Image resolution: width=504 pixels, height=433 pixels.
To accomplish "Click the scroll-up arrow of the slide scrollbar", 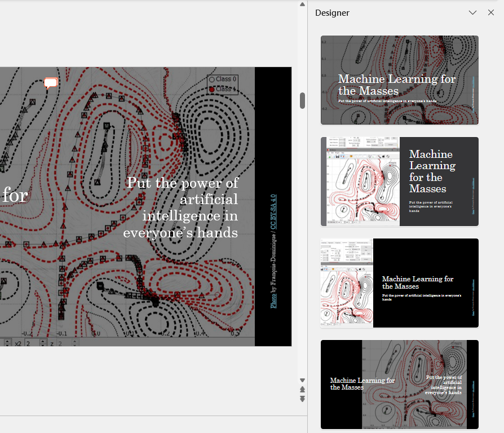I will tap(302, 5).
